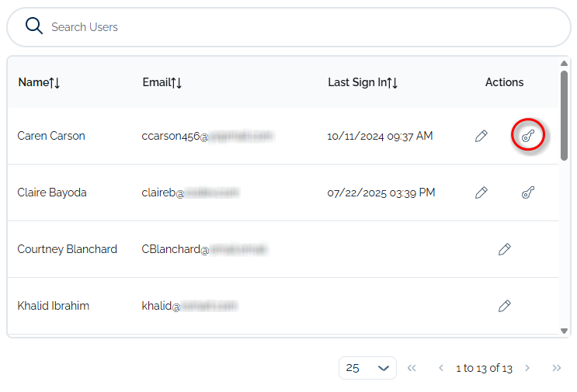Screen dimensions: 577x392
Task: Select the Caren Carson name cell
Action: tap(51, 136)
